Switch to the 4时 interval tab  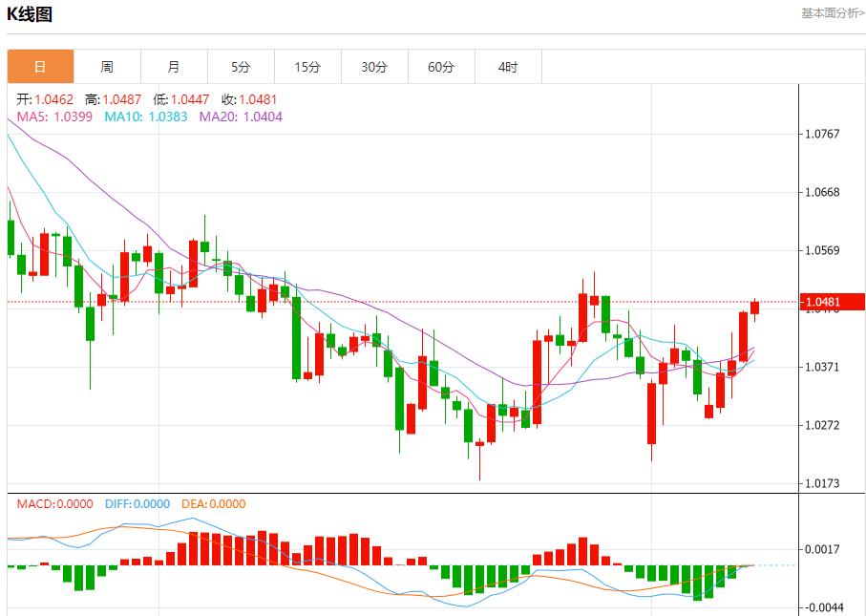coord(508,67)
